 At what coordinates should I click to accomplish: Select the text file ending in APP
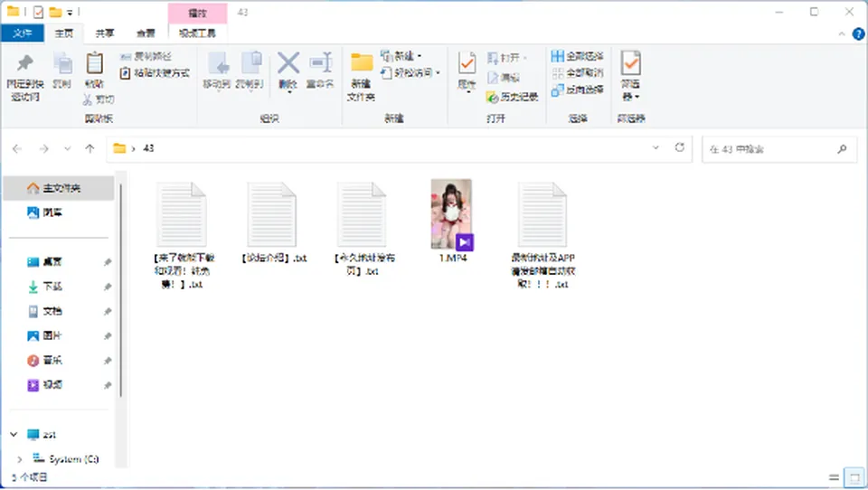(542, 236)
